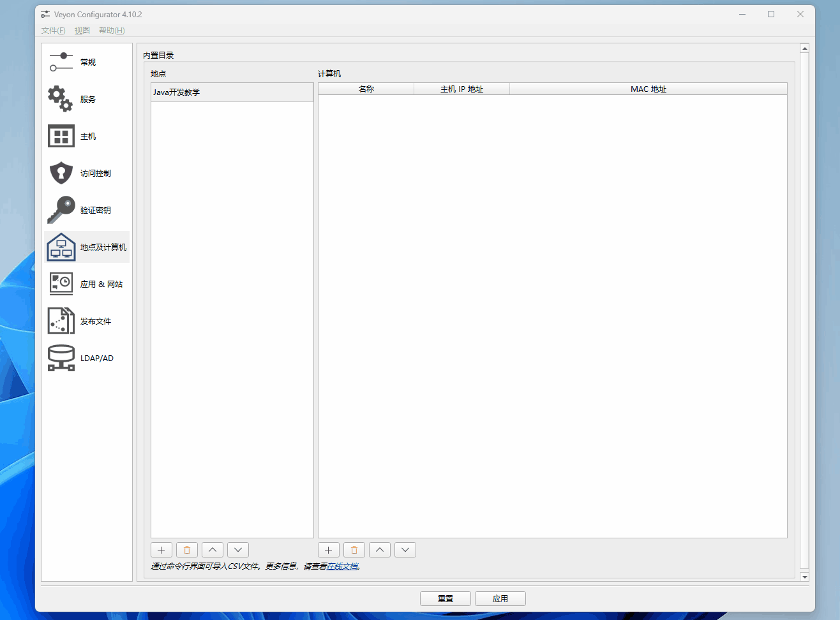Open the 访问控制 access control page

(x=87, y=173)
